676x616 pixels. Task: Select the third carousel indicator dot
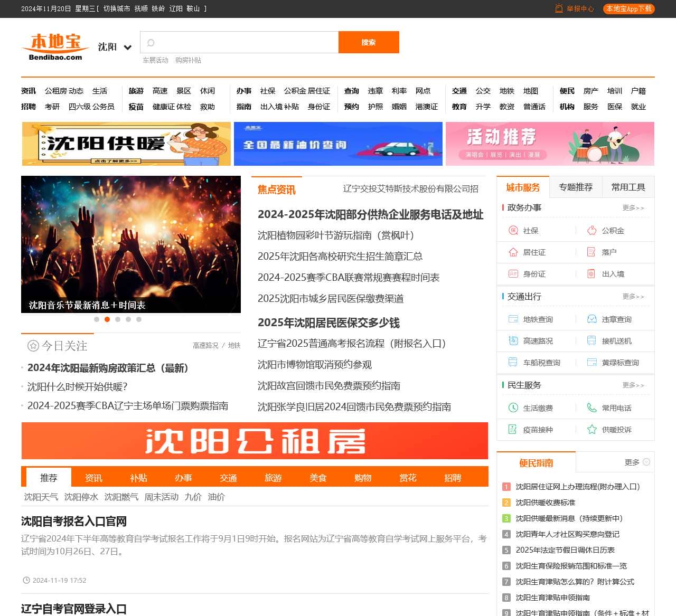(x=118, y=319)
